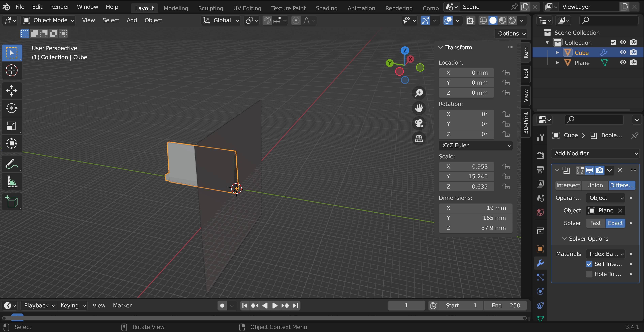Switch to the Modeling workspace tab
644x332 pixels.
[x=176, y=8]
